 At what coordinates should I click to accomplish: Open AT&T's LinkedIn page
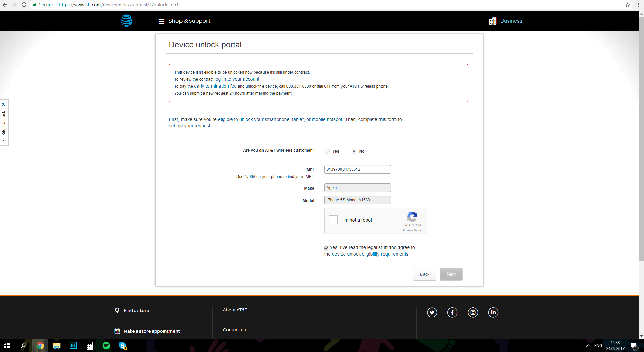(493, 312)
